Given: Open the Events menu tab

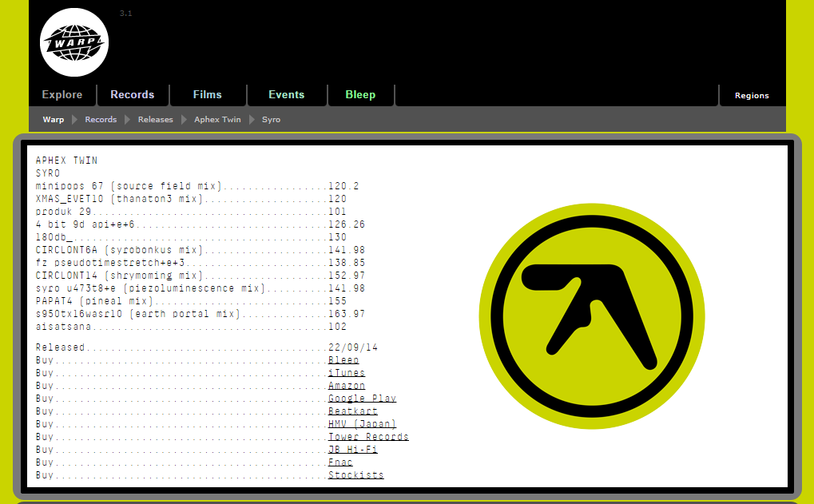Looking at the screenshot, I should [287, 94].
